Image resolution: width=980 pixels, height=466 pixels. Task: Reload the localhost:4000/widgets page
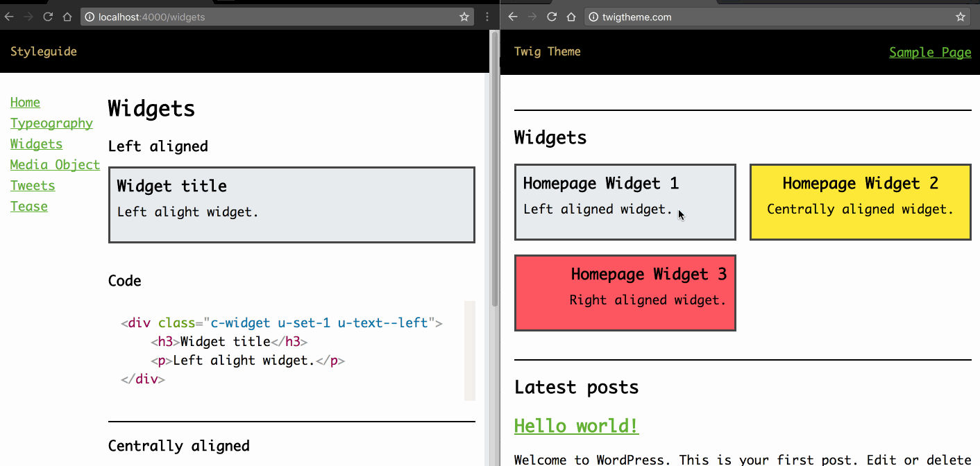48,17
